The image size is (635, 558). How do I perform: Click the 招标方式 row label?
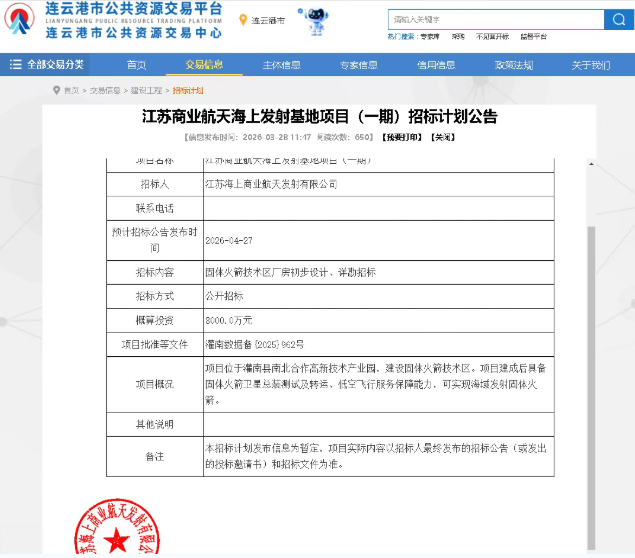click(x=154, y=296)
